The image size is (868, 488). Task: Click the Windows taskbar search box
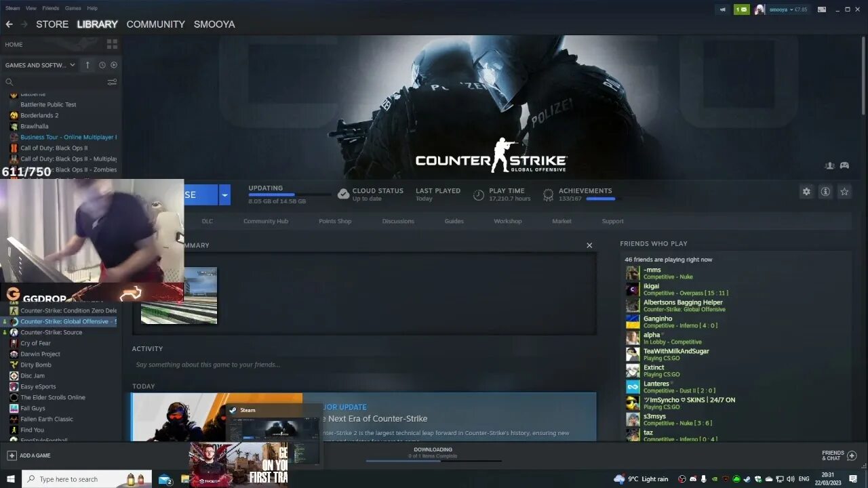(87, 479)
